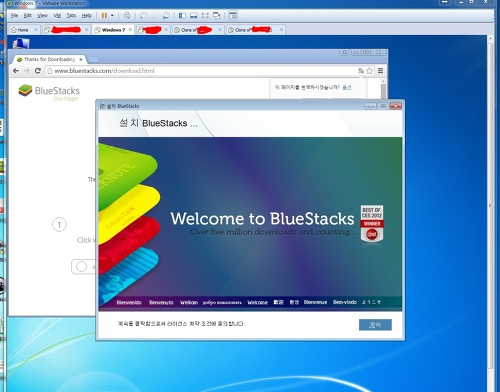The image size is (500, 392).
Task: Click the browser back arrow
Action: point(16,71)
